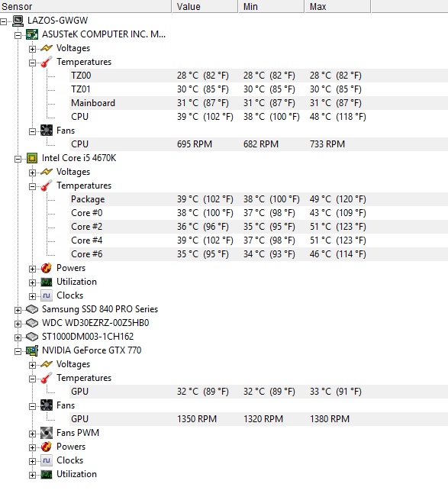Click the Intel Clocks waveform icon
The image size is (448, 497).
tap(47, 295)
